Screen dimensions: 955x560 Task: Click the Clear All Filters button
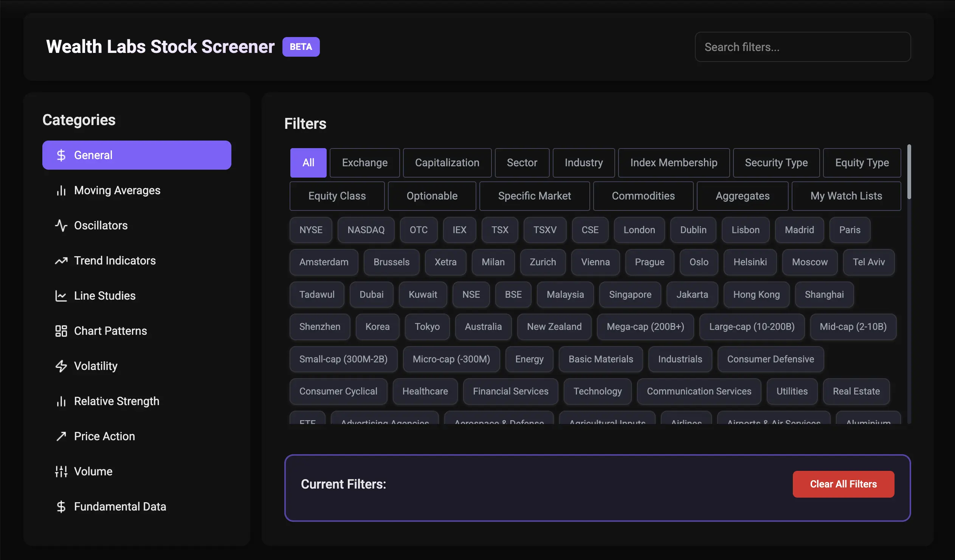(x=843, y=484)
